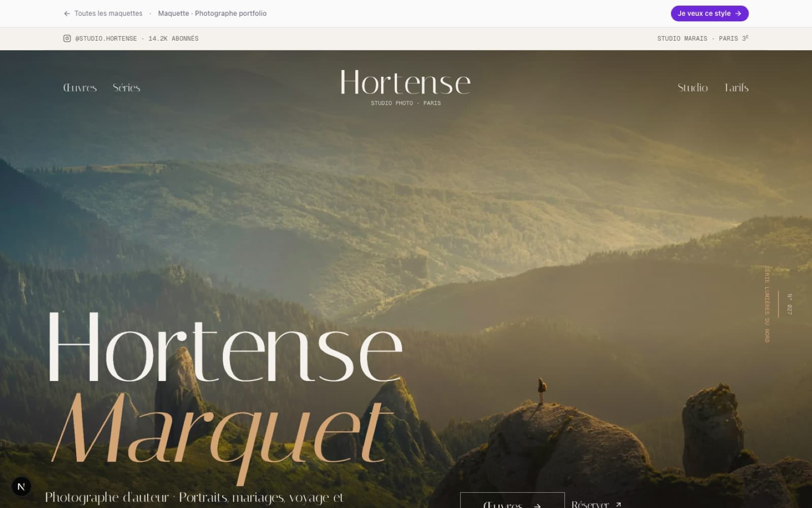Open the Séries navigation menu item

126,87
